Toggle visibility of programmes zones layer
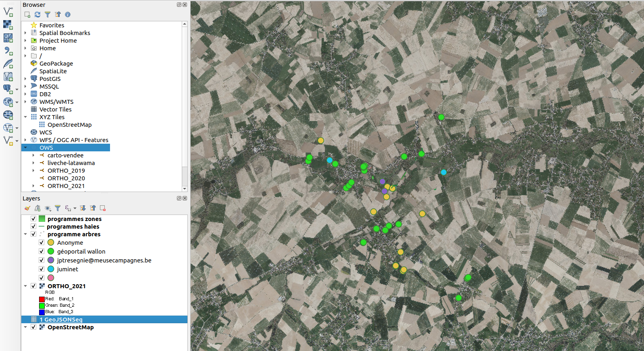This screenshot has height=351, width=644. pyautogui.click(x=33, y=219)
